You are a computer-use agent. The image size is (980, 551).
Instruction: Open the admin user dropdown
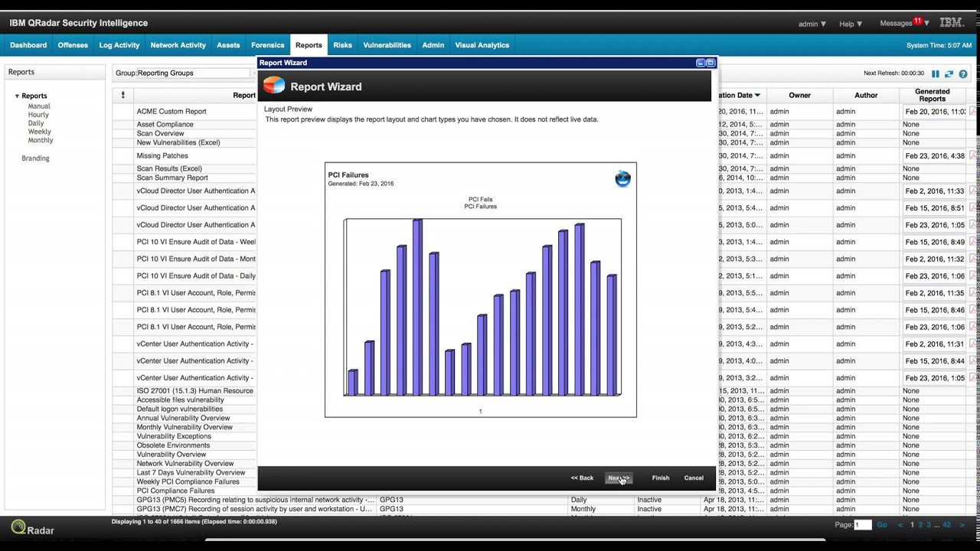pyautogui.click(x=812, y=24)
